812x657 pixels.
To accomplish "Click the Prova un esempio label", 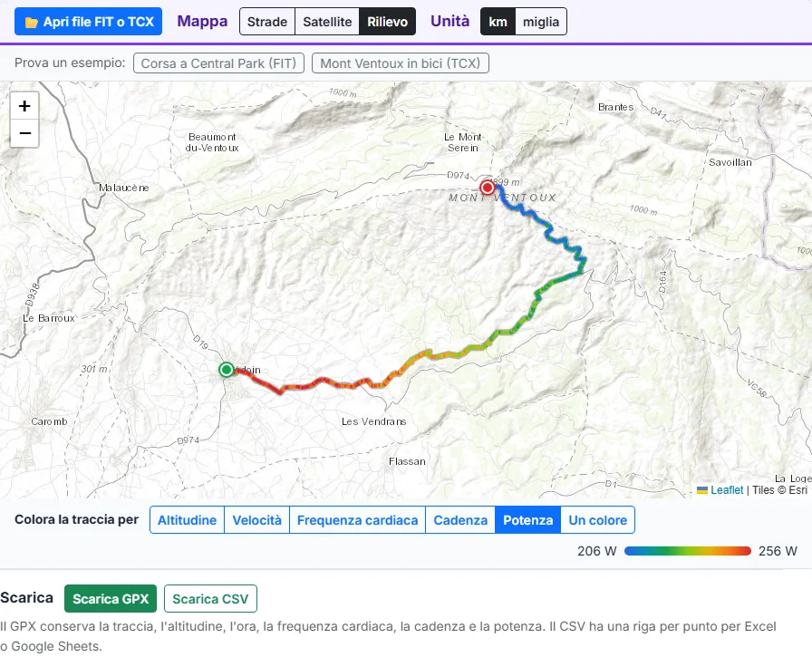I will [x=70, y=63].
